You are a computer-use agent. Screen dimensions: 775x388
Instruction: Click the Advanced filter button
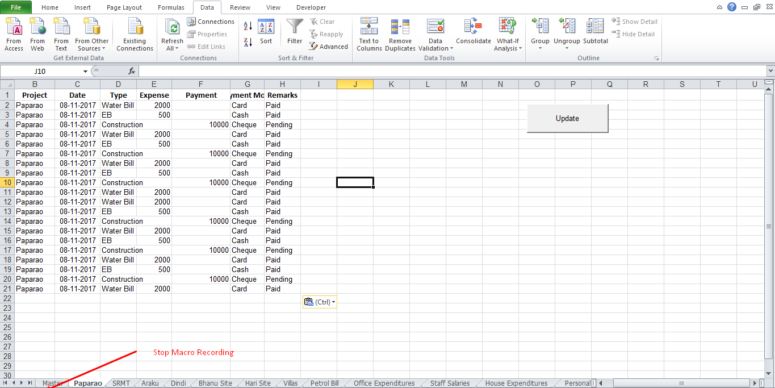coord(329,46)
